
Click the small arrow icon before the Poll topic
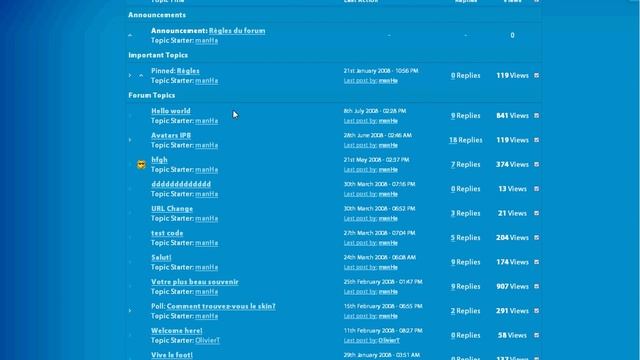(x=130, y=311)
